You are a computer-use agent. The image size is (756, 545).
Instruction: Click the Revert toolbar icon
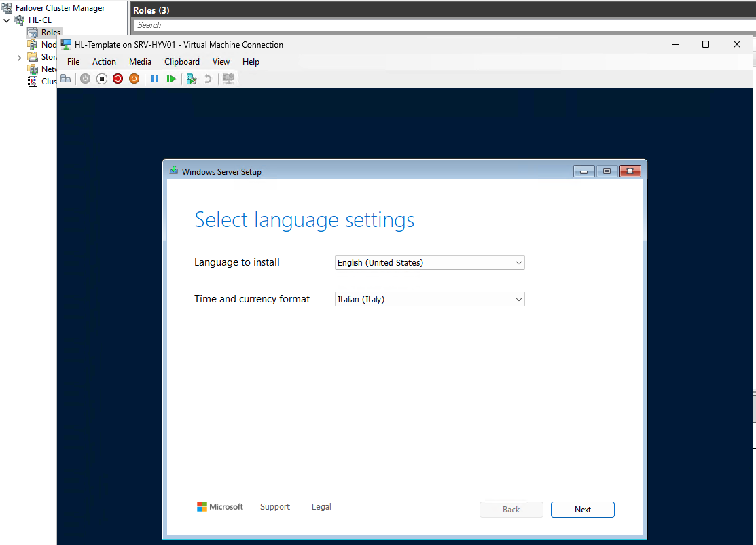pyautogui.click(x=208, y=79)
